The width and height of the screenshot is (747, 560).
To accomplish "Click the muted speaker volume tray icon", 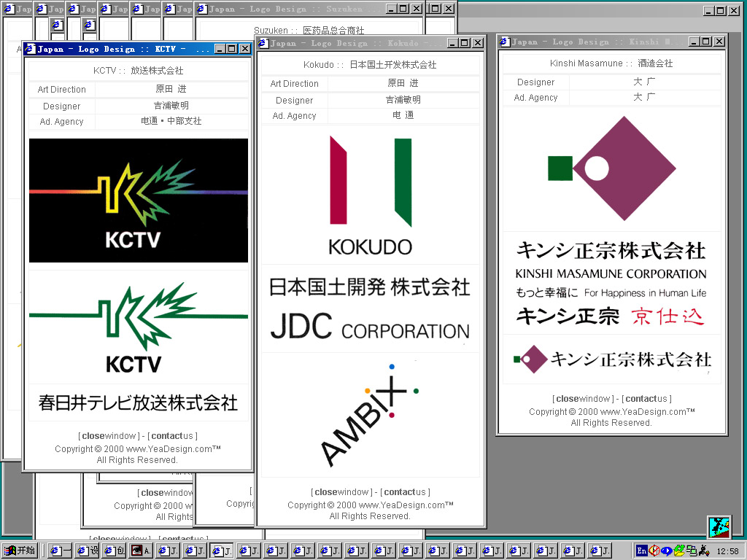I will tap(654, 551).
